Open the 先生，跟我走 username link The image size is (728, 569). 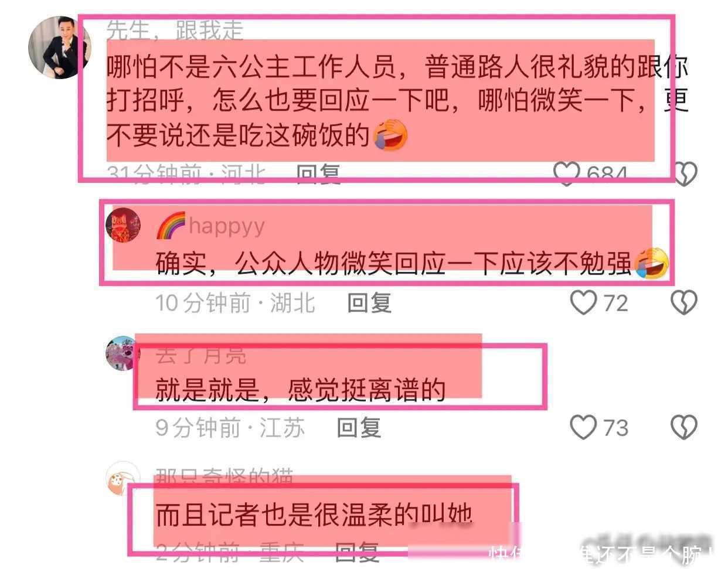pos(175,29)
